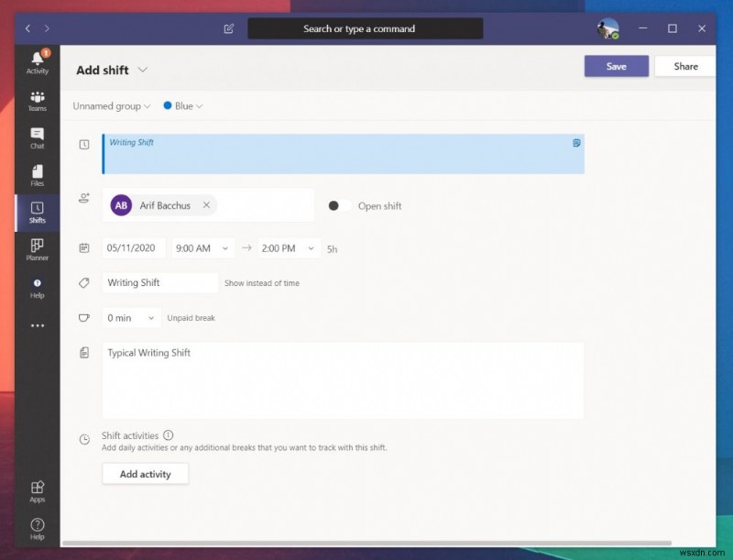Click the search or type a command bar
Image resolution: width=733 pixels, height=560 pixels.
click(365, 28)
